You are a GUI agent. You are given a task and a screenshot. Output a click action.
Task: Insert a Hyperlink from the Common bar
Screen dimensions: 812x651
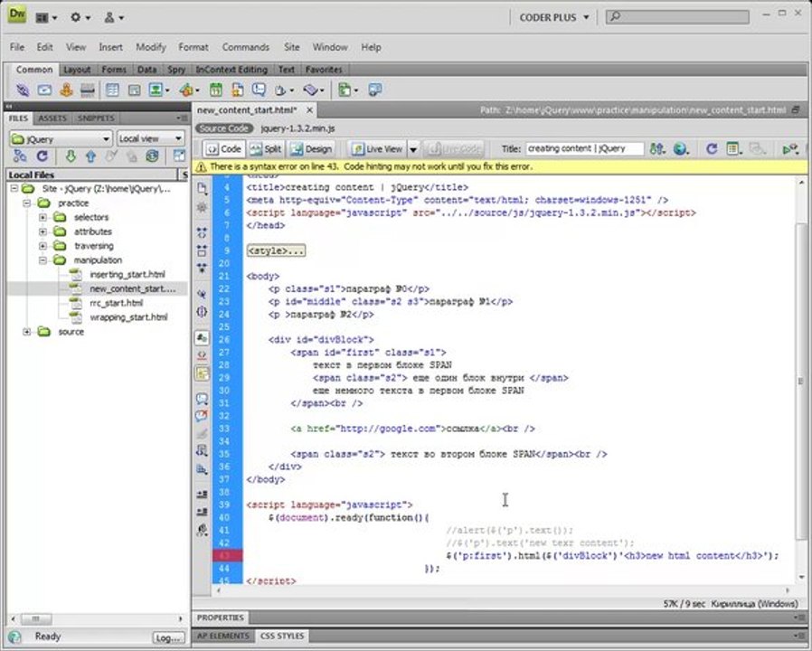click(23, 90)
